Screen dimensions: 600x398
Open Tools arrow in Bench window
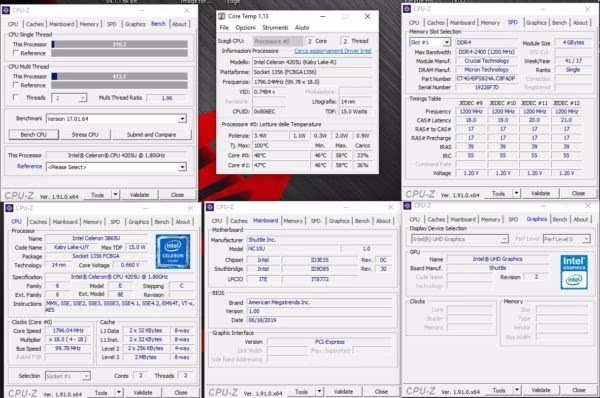point(115,195)
